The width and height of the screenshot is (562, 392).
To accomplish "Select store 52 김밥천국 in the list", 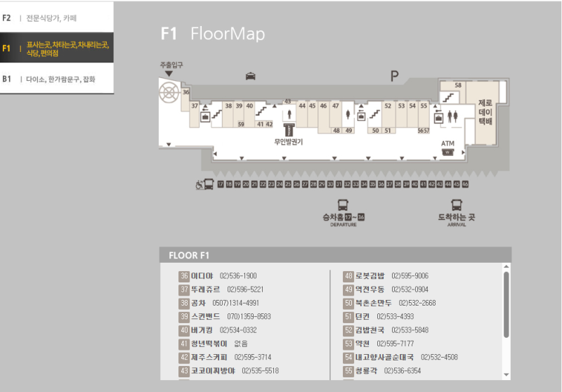I will click(386, 330).
